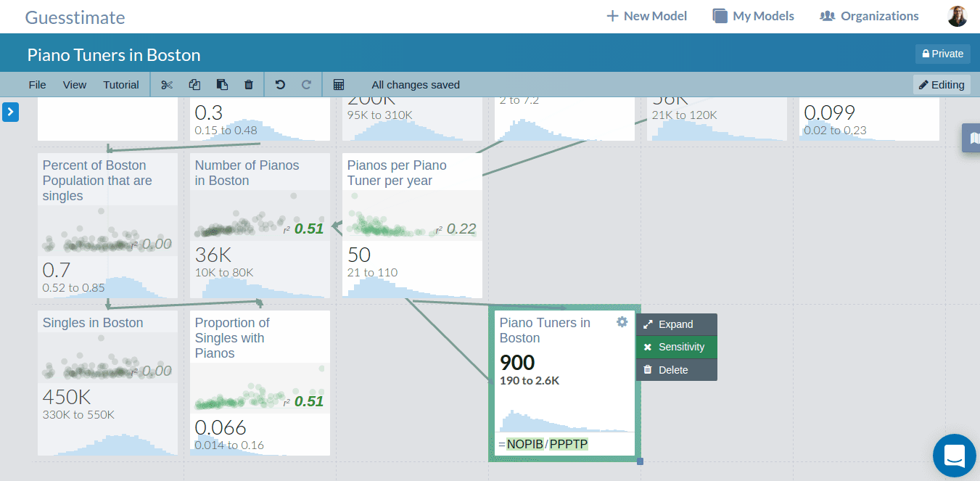Click the trash delete icon in toolbar
The height and width of the screenshot is (481, 980).
pos(249,85)
